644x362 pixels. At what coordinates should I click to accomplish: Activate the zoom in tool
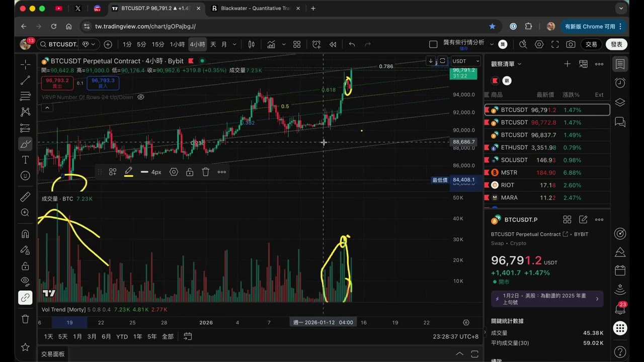(25, 213)
